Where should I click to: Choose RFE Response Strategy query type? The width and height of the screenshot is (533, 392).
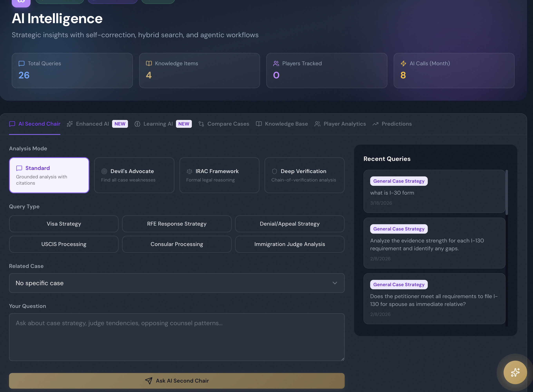(177, 224)
